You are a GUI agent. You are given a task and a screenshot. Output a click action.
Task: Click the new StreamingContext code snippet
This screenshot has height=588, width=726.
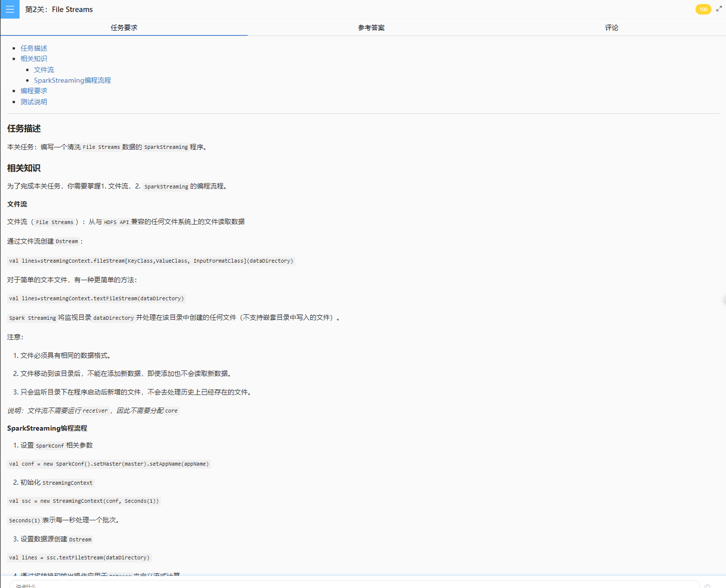coord(84,501)
